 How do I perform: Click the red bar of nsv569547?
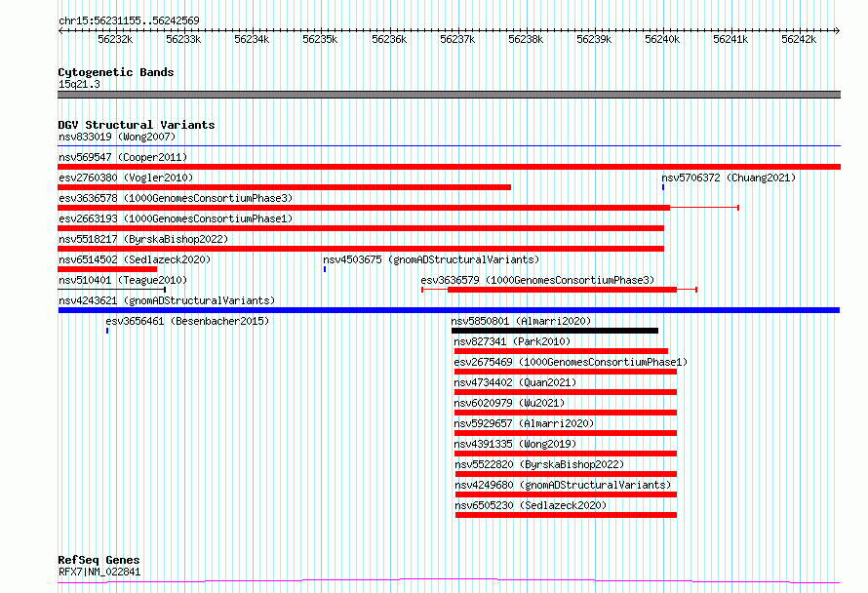[449, 167]
